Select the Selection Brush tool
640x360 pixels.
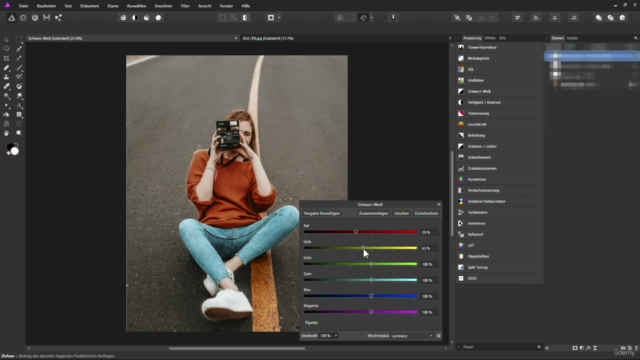tap(19, 49)
